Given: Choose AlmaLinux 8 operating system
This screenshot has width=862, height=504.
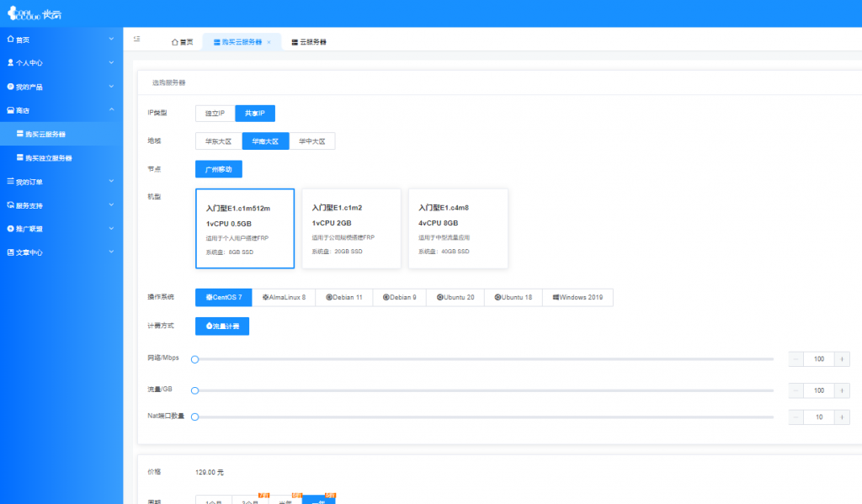Looking at the screenshot, I should (284, 297).
